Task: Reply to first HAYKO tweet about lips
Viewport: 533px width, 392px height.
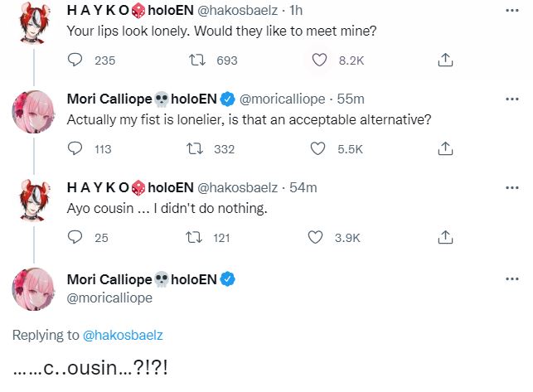Action: (75, 60)
